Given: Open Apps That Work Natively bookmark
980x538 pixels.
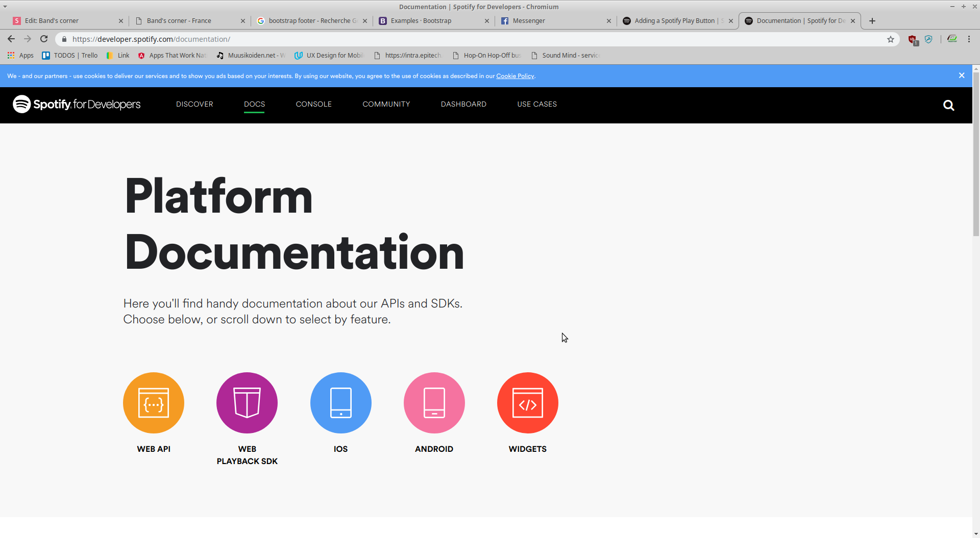Looking at the screenshot, I should tap(173, 55).
